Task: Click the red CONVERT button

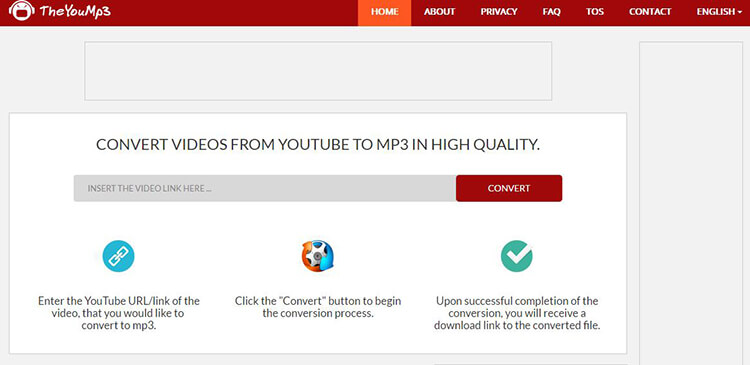Action: pos(509,188)
